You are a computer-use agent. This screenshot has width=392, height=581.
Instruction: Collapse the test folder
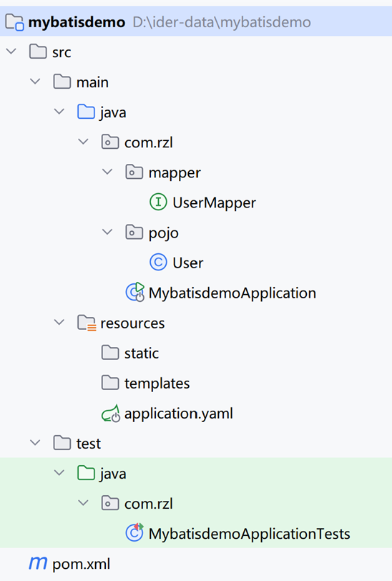[35, 442]
